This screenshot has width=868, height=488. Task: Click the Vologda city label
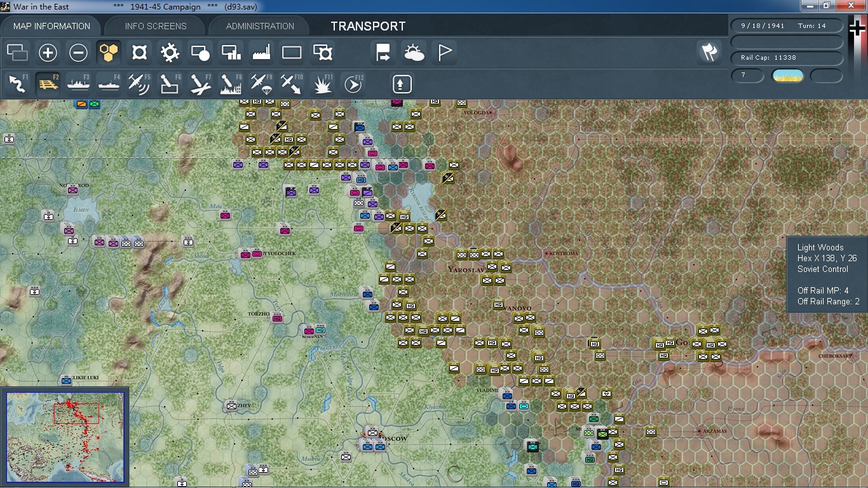click(x=478, y=112)
